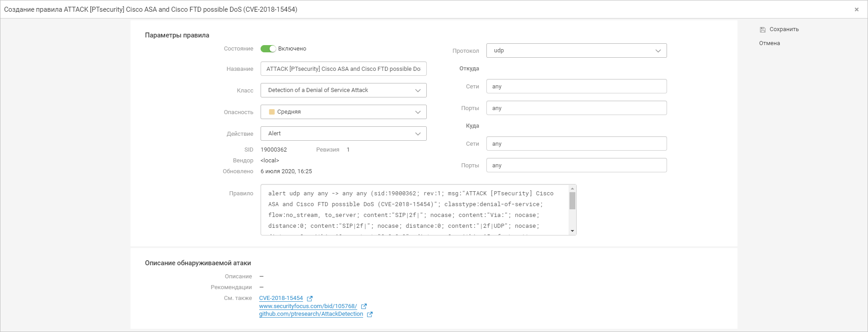Click the destination Порты field under Куда

(x=577, y=165)
